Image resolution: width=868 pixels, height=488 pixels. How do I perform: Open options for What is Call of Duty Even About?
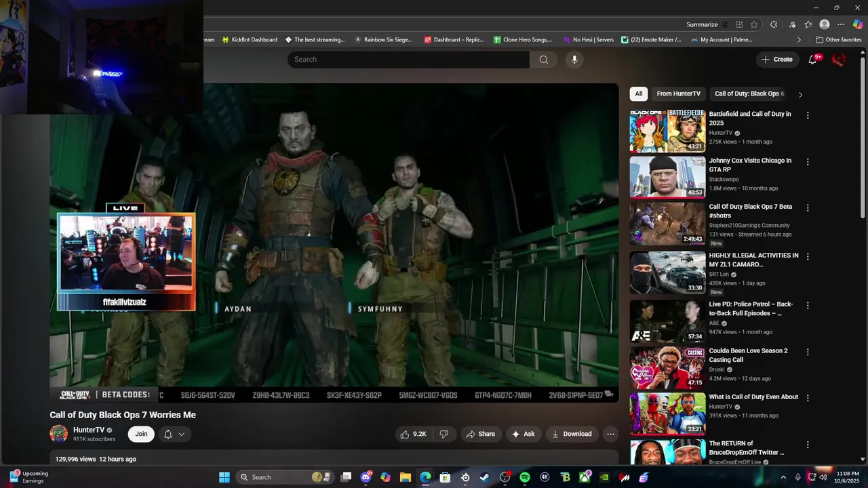(808, 399)
